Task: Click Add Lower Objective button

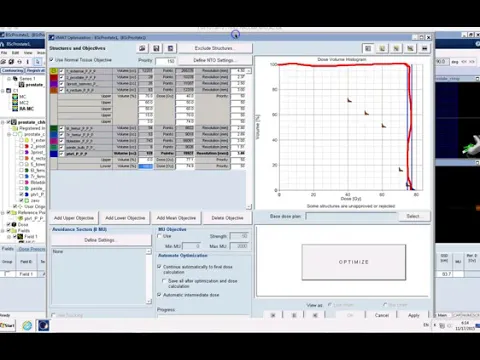Action: click(x=125, y=218)
